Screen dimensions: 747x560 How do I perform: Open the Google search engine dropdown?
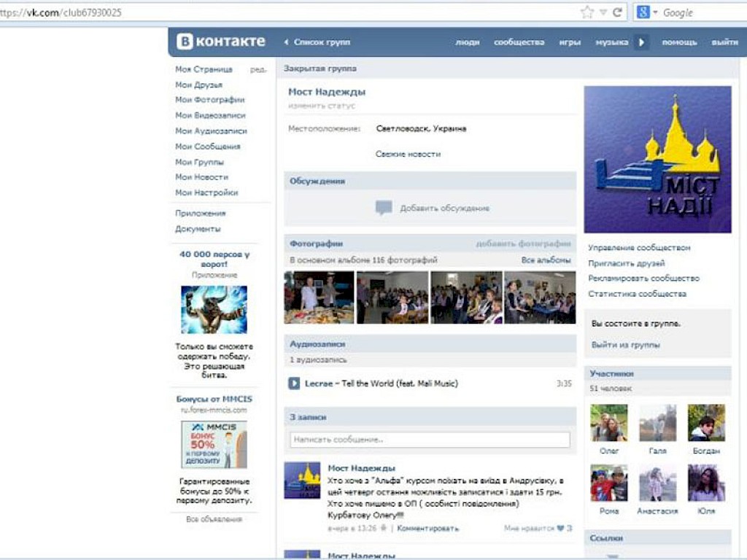coord(647,12)
